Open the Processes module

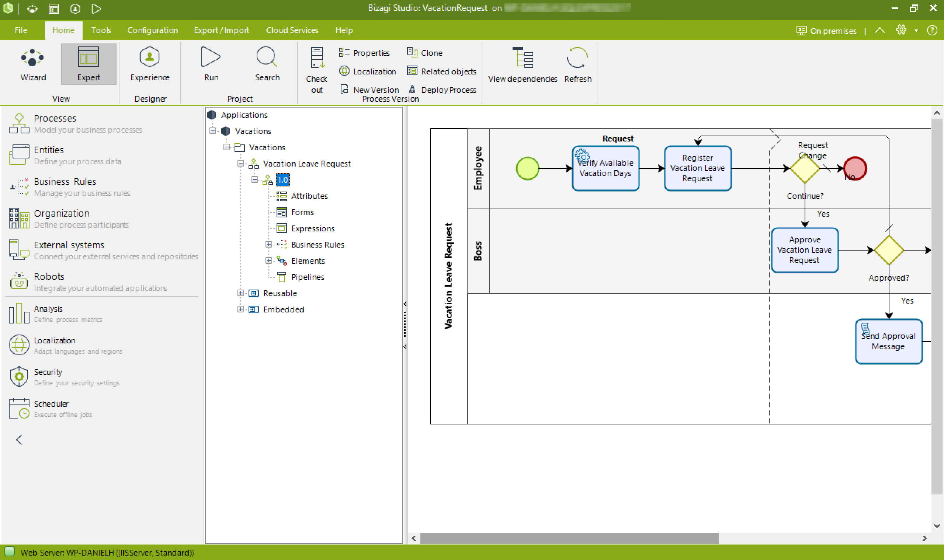point(76,124)
